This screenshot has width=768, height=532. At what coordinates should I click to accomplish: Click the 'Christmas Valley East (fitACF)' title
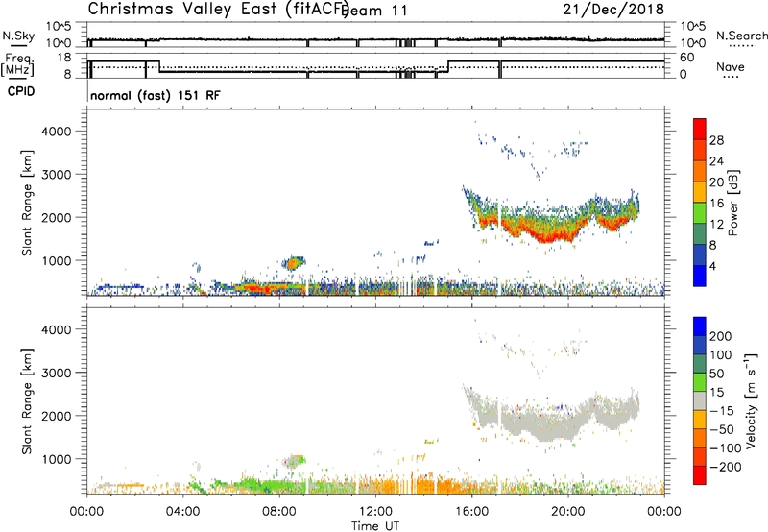tap(218, 10)
